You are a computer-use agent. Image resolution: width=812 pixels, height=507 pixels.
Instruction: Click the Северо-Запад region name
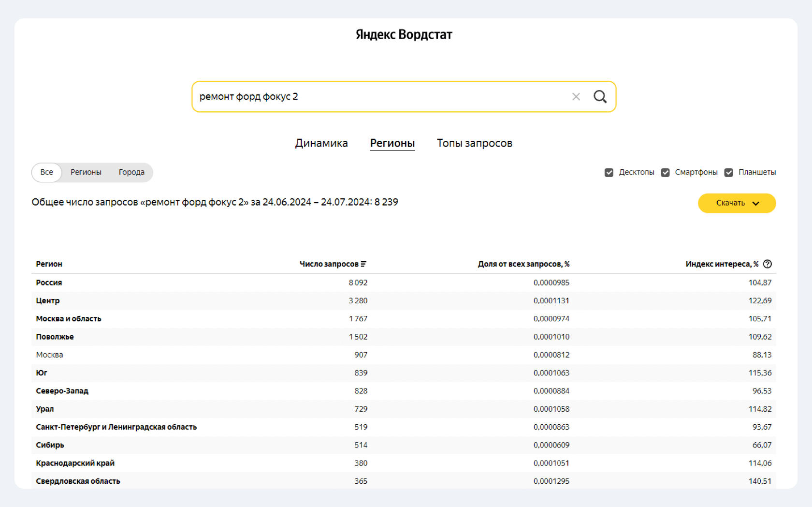point(62,391)
